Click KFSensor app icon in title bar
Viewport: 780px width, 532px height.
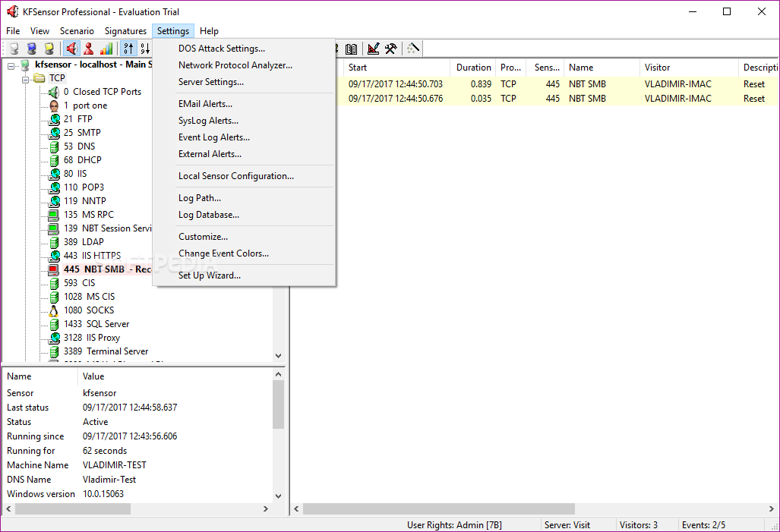(12, 11)
